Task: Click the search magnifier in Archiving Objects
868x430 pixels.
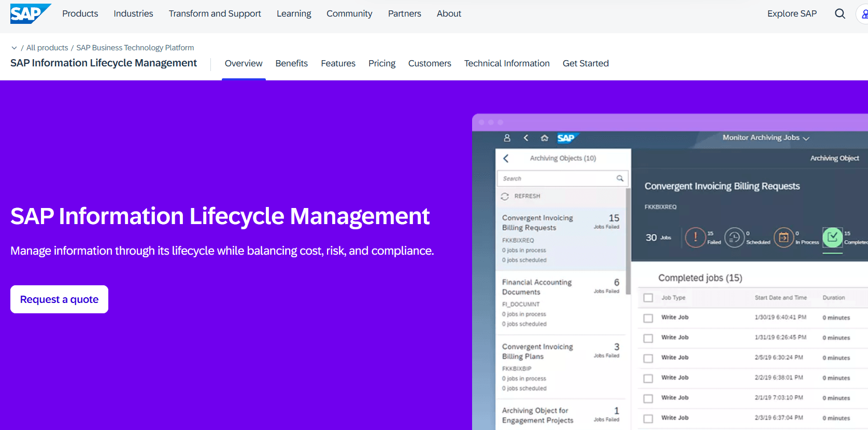Action: [620, 178]
